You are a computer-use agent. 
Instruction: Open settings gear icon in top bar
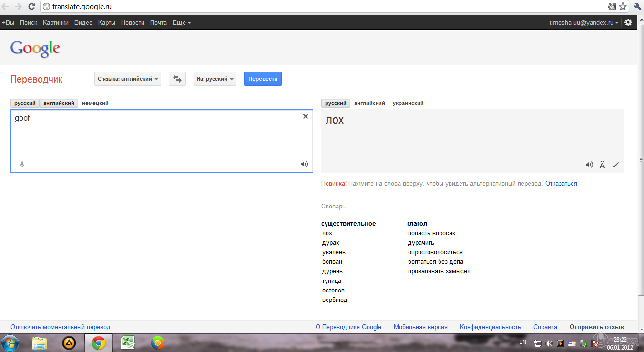[x=628, y=22]
